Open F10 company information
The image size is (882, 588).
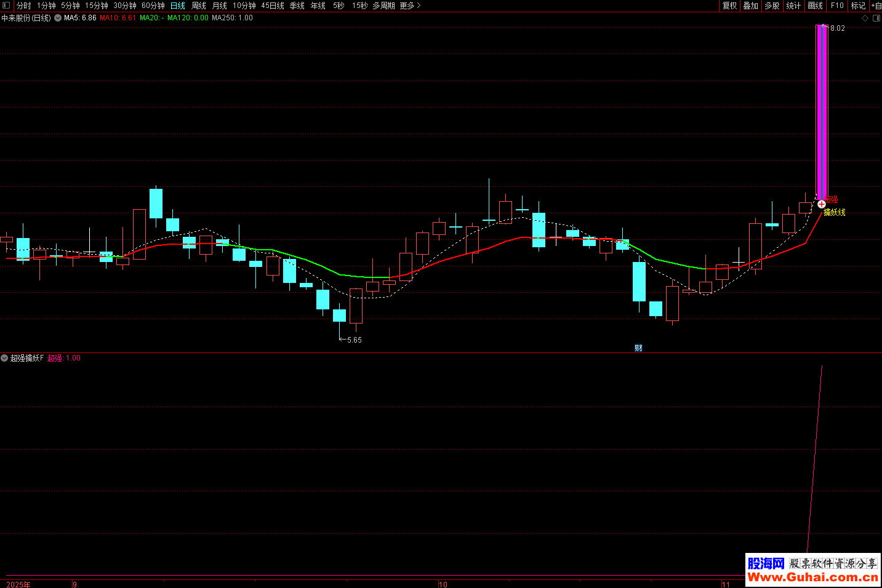pyautogui.click(x=837, y=6)
